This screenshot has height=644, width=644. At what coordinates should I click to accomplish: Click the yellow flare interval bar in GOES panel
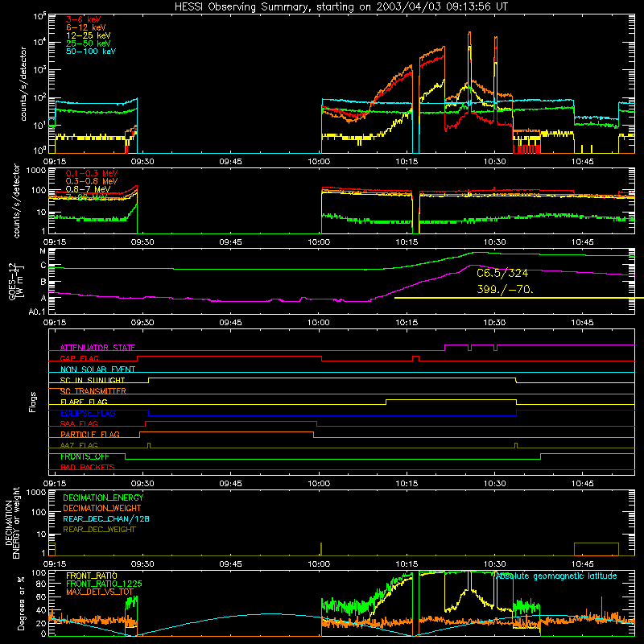[518, 298]
